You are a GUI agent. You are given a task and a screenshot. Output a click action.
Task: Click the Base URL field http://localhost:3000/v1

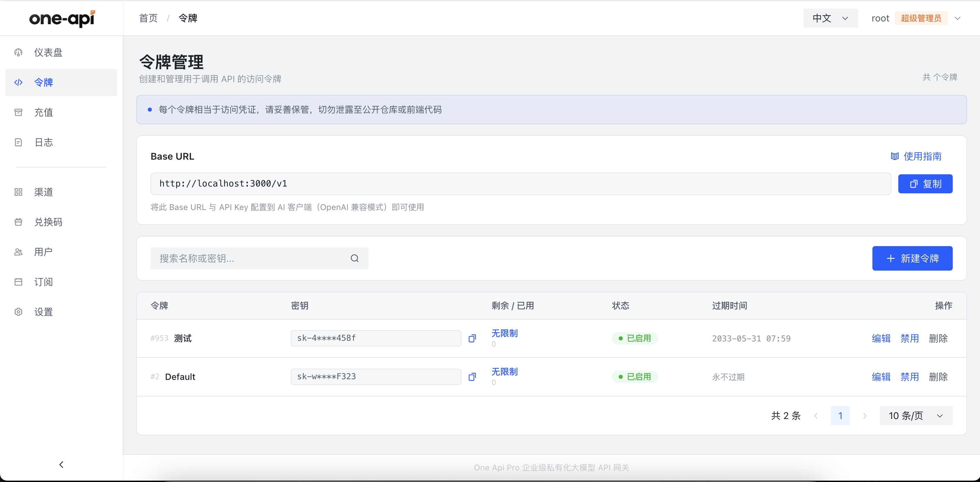pos(521,184)
